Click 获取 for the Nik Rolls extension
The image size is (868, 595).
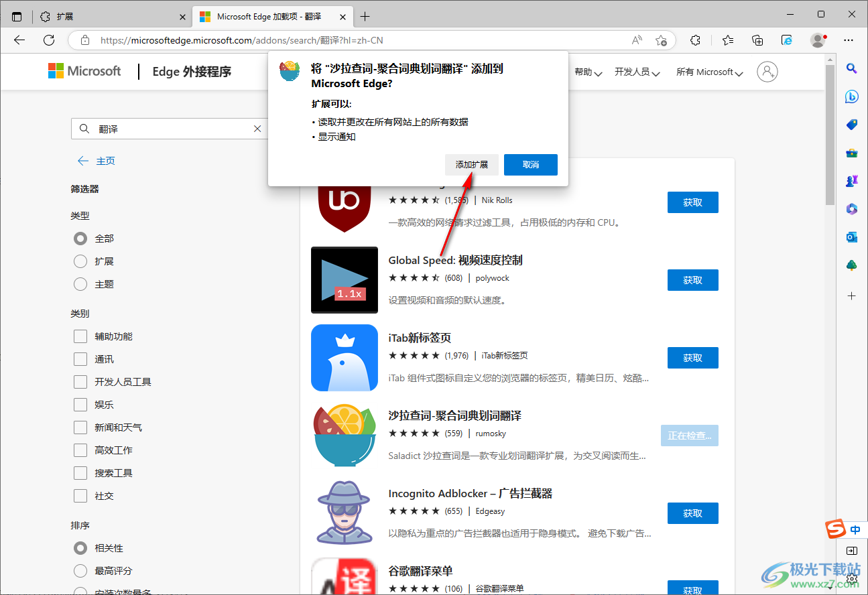tap(693, 202)
